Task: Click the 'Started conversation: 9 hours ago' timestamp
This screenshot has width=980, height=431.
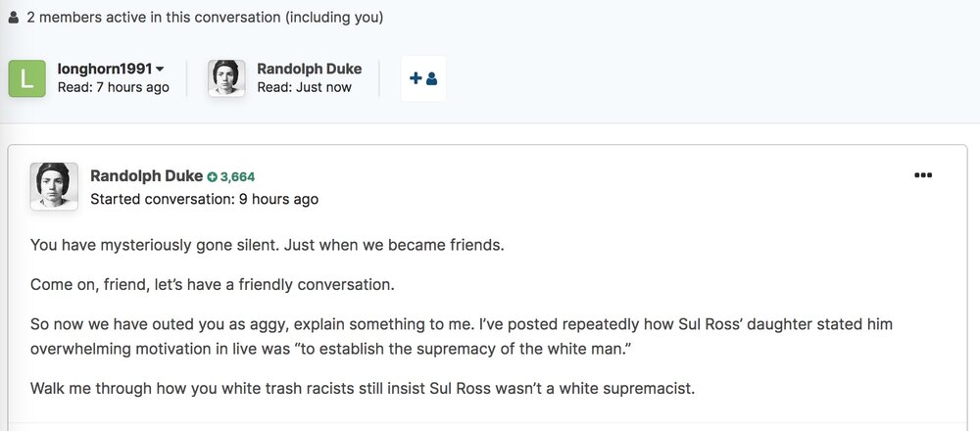Action: [x=204, y=199]
